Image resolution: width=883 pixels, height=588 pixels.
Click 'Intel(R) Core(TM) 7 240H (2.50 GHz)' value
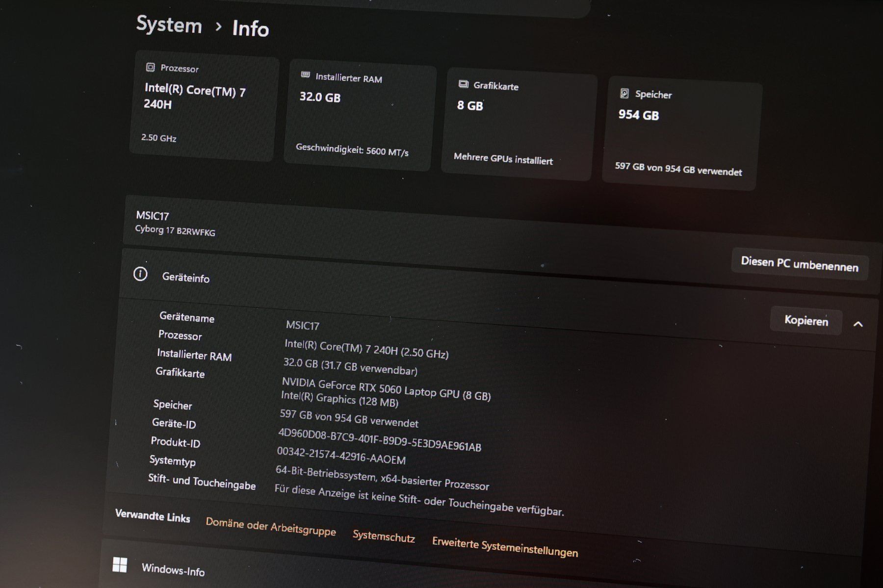pyautogui.click(x=366, y=349)
